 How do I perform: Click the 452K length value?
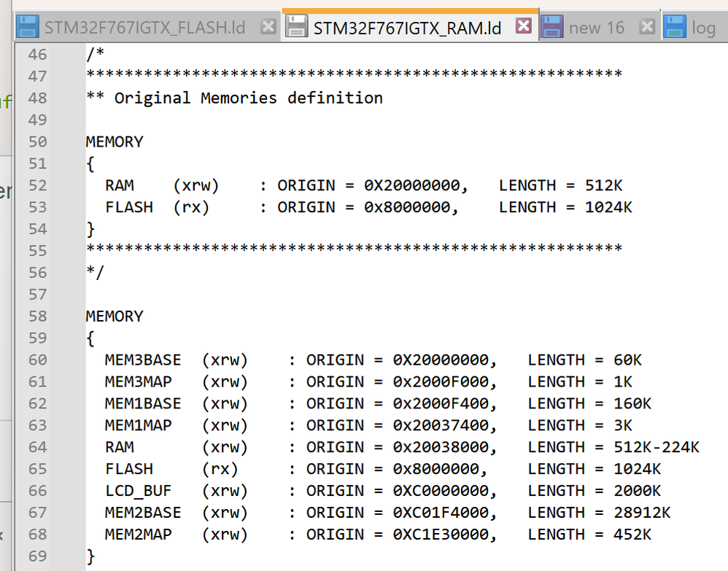tap(632, 535)
